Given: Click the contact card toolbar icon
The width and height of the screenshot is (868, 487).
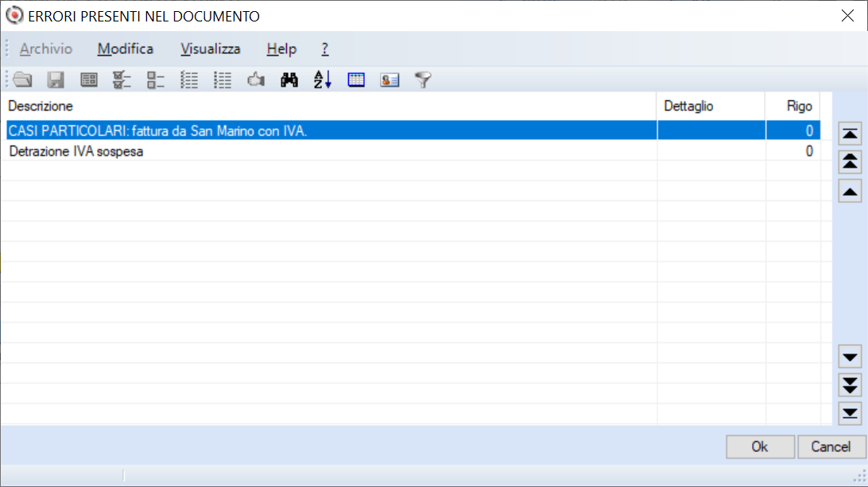Looking at the screenshot, I should [x=389, y=79].
